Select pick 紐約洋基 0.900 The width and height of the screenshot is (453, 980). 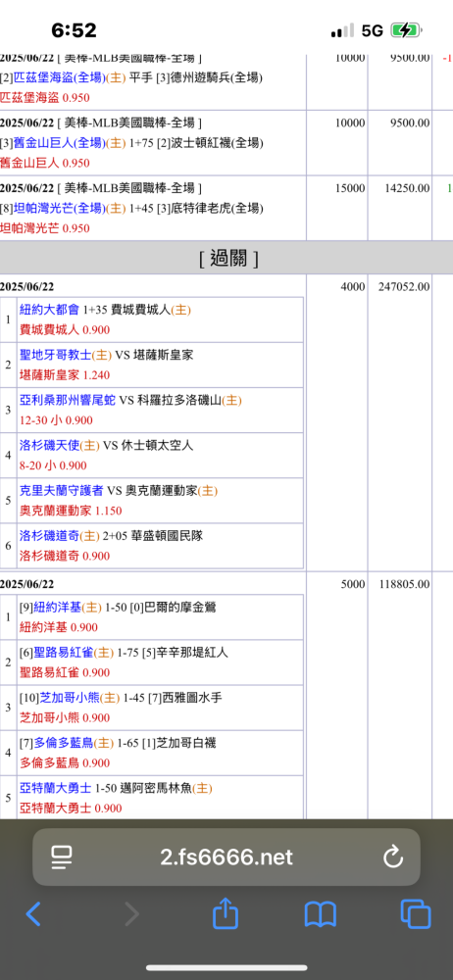59,627
